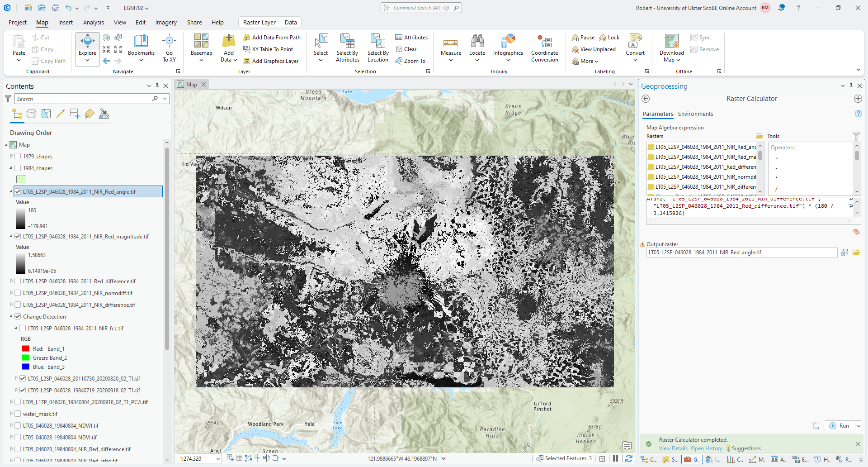Open the View Details link
Screen dimensions: 868x467
[673, 448]
